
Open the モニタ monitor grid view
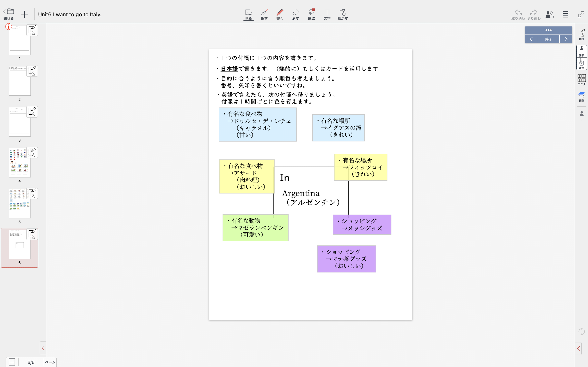pos(581,80)
